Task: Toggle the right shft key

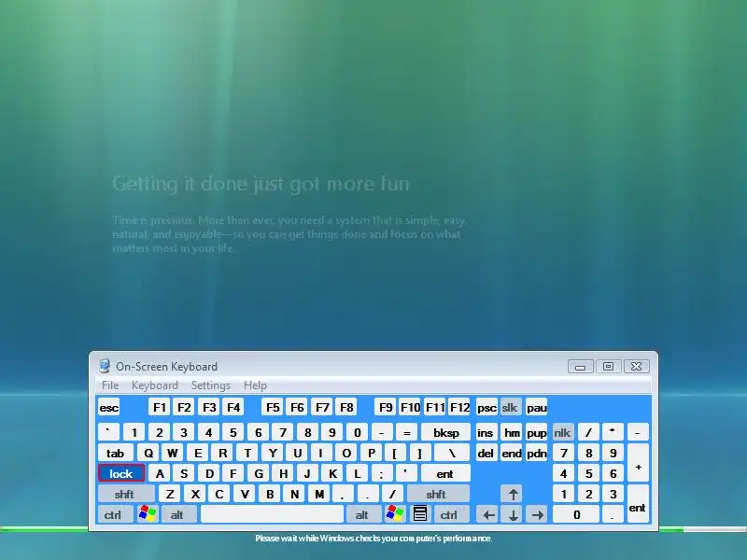Action: [x=438, y=494]
